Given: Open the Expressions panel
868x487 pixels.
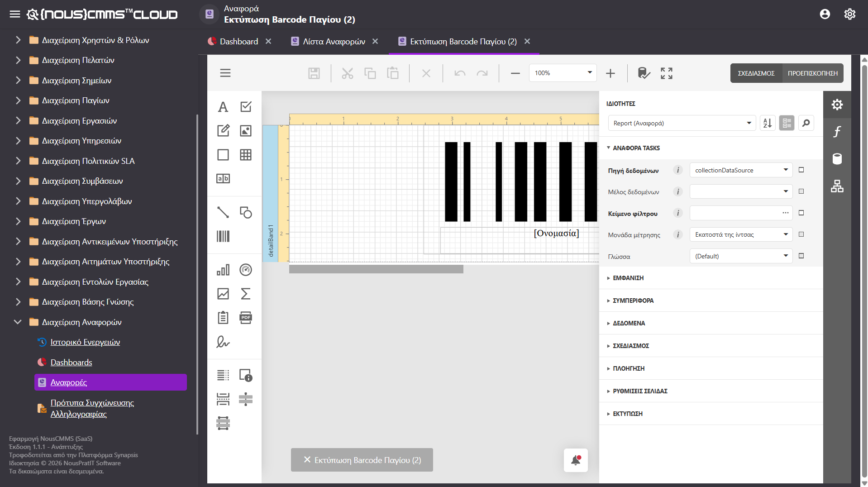Looking at the screenshot, I should coord(837,132).
